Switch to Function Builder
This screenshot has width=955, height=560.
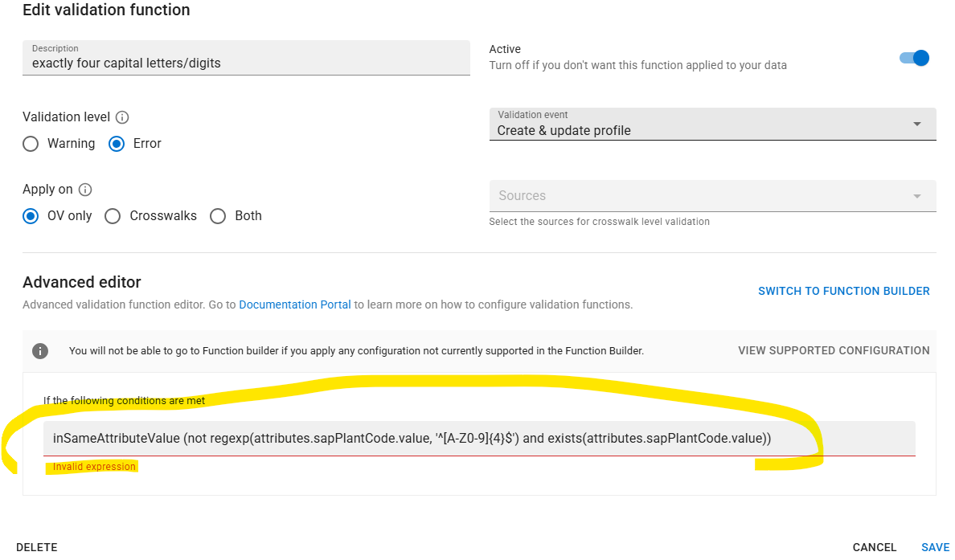(x=843, y=291)
